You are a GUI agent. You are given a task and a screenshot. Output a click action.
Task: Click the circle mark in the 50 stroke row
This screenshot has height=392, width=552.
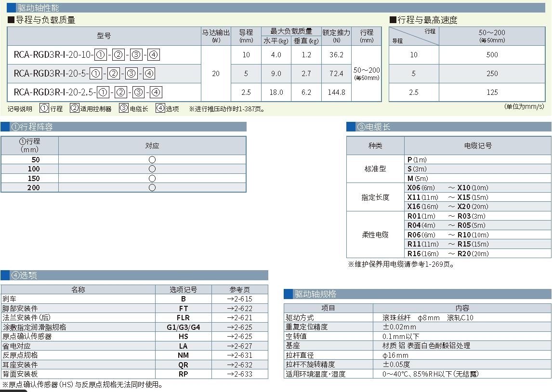point(152,160)
